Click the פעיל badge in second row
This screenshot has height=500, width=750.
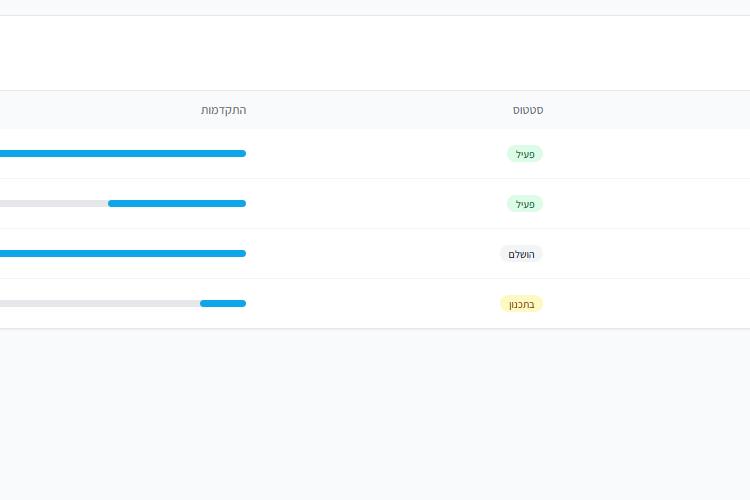point(525,204)
